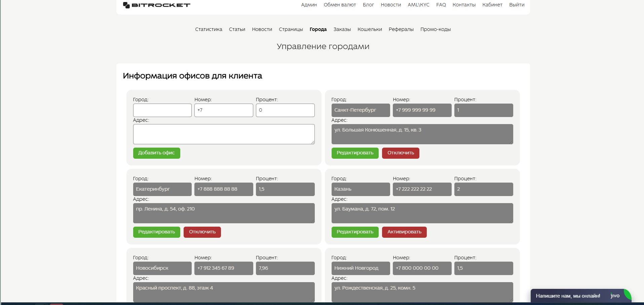The width and height of the screenshot is (644, 305).
Task: Click the Процент field showing 7,96
Action: [x=285, y=268]
